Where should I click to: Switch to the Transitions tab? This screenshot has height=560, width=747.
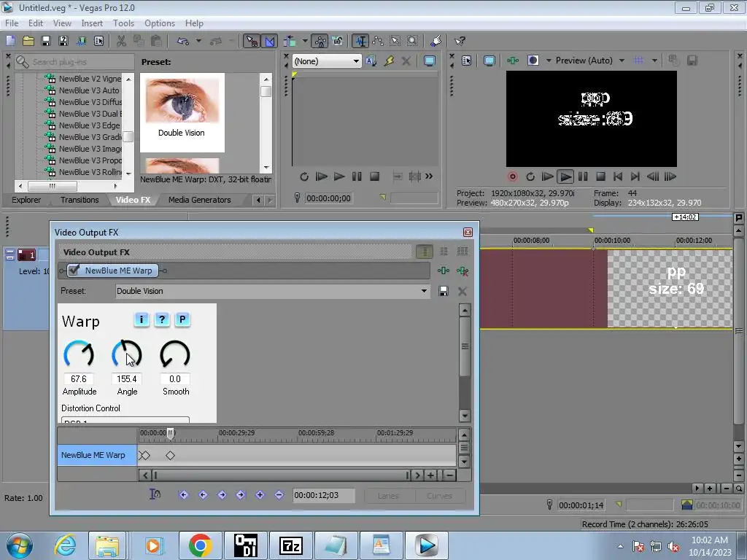80,200
